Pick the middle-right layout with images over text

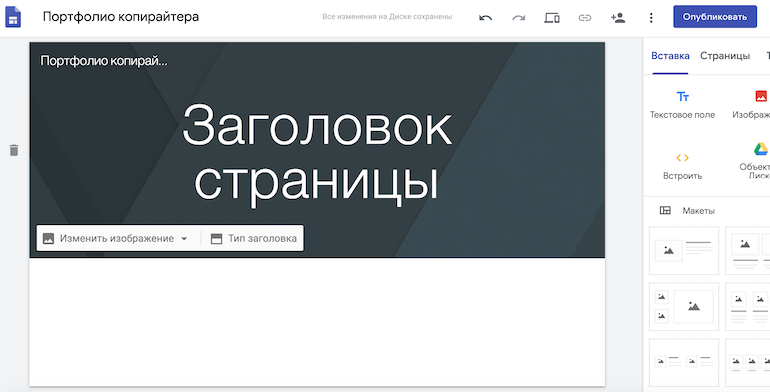point(747,307)
